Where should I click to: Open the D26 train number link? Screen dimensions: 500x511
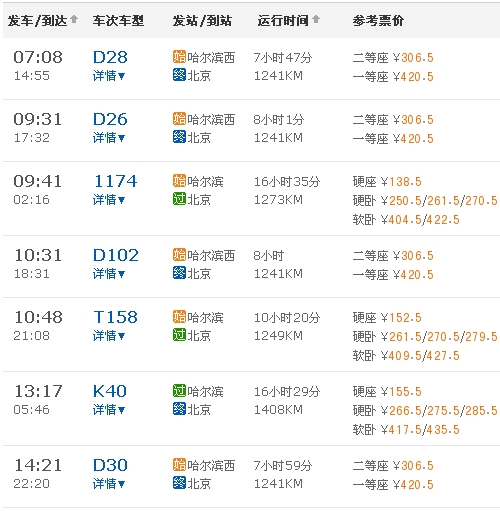point(110,119)
